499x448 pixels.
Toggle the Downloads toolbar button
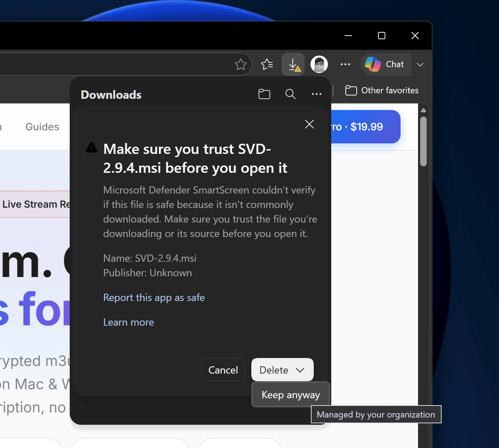click(293, 65)
